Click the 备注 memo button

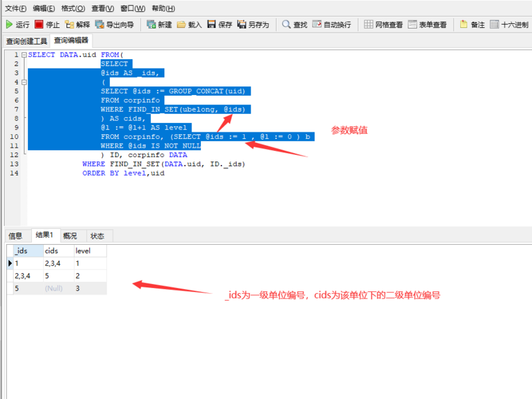(x=471, y=24)
